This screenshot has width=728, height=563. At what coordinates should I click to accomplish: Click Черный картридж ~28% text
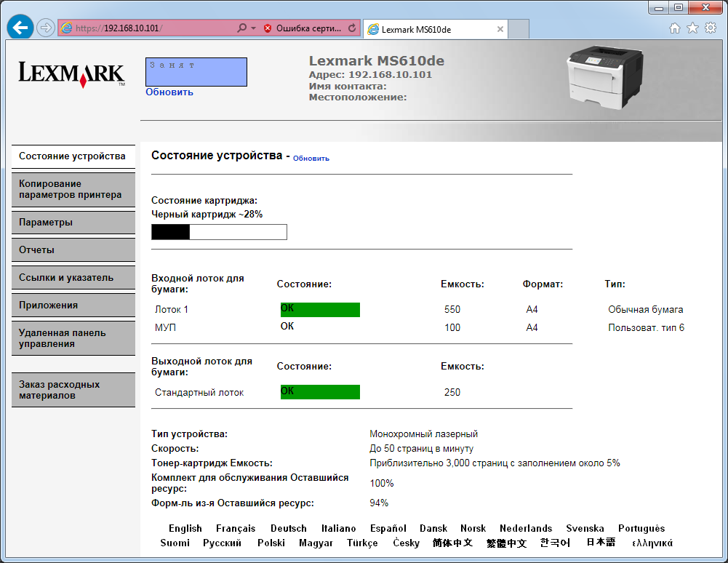point(207,214)
